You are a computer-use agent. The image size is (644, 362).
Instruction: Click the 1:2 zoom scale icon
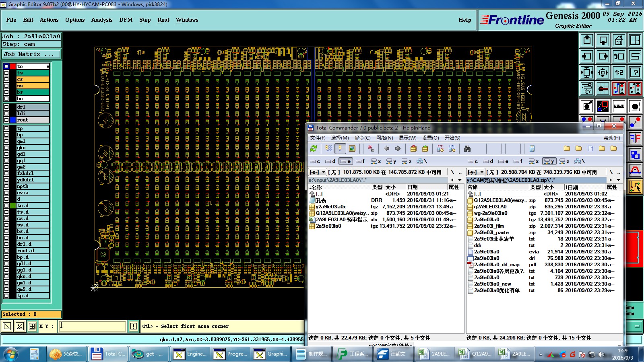tap(619, 72)
